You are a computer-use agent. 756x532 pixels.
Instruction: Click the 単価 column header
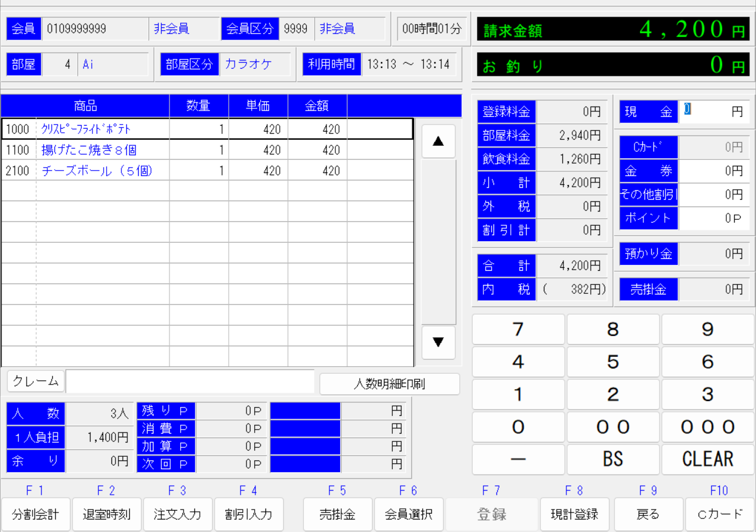tap(258, 106)
